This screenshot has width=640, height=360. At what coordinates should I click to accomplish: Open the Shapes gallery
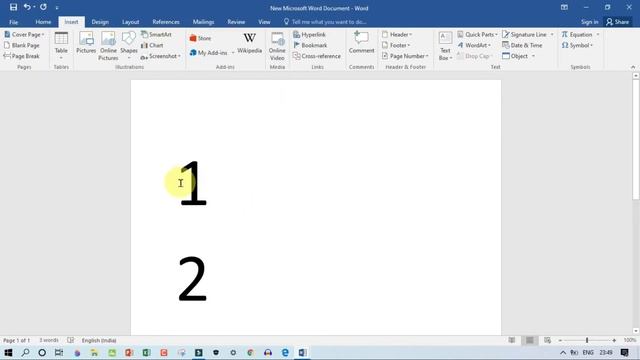coord(129,45)
